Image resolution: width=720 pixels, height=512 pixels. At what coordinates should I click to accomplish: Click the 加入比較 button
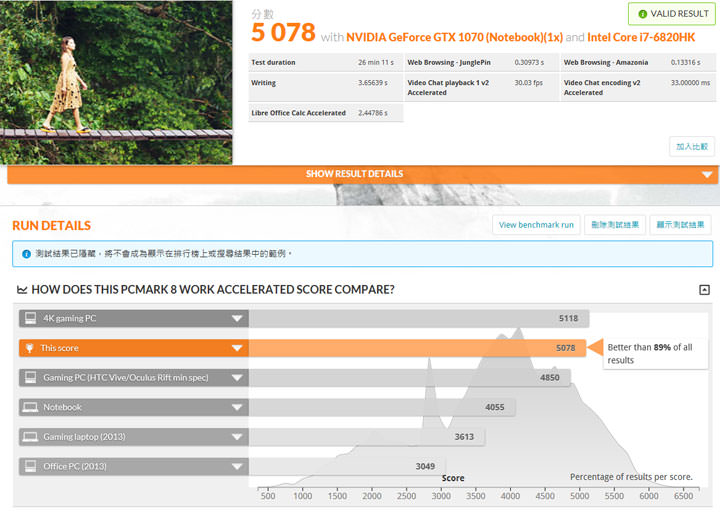(x=692, y=147)
